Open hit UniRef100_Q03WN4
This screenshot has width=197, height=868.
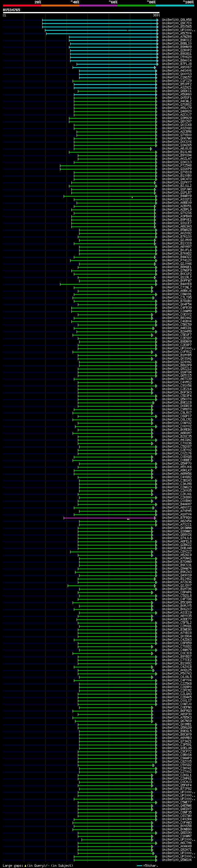177,528
